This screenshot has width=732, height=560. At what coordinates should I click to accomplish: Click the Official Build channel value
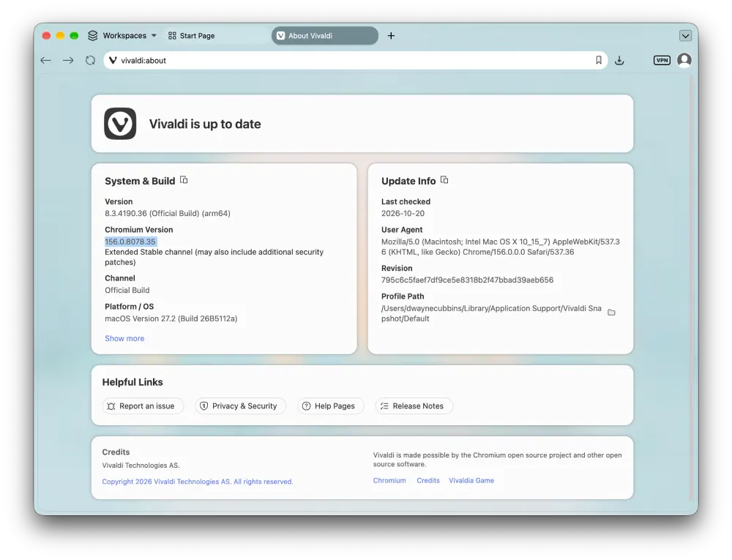[127, 291]
